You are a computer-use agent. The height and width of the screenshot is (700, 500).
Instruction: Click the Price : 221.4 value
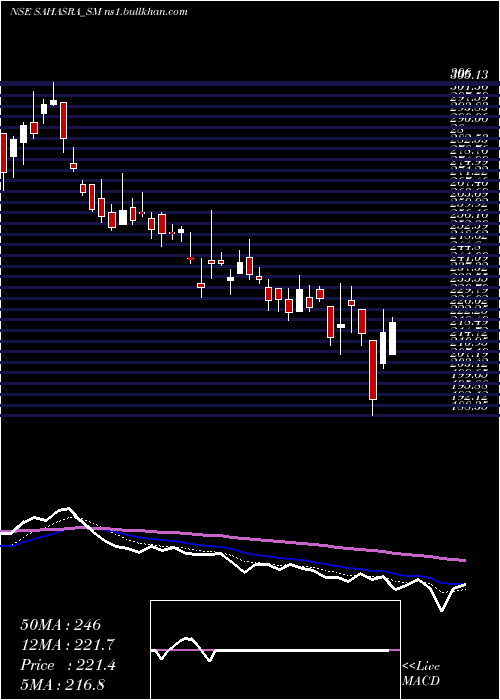point(68,665)
